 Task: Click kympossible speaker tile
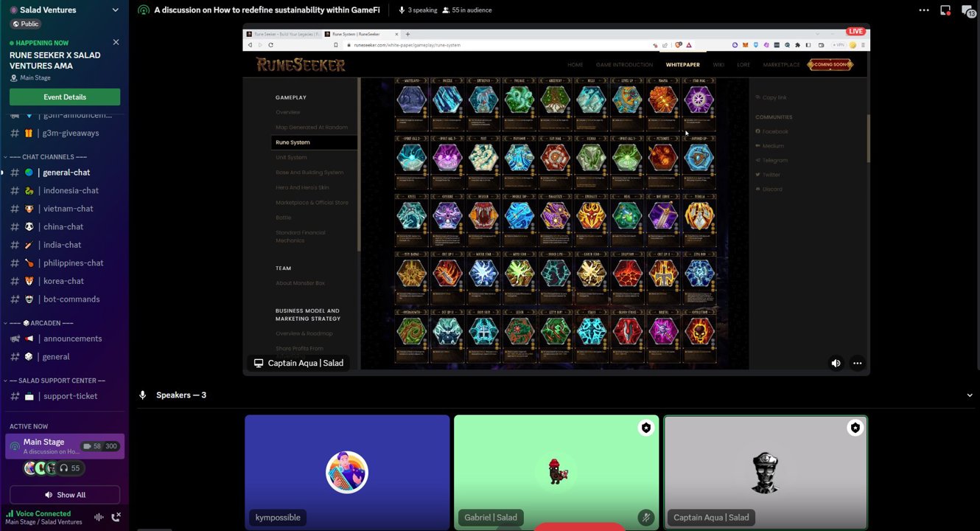click(347, 472)
